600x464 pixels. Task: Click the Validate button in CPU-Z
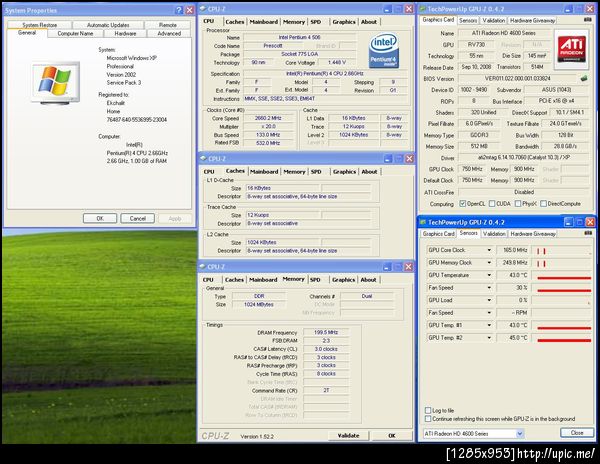[x=348, y=435]
